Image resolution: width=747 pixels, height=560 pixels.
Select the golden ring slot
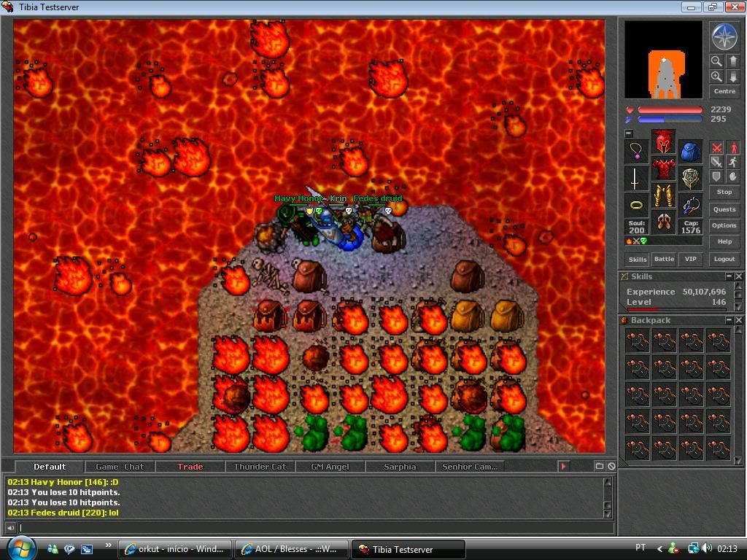[x=636, y=205]
